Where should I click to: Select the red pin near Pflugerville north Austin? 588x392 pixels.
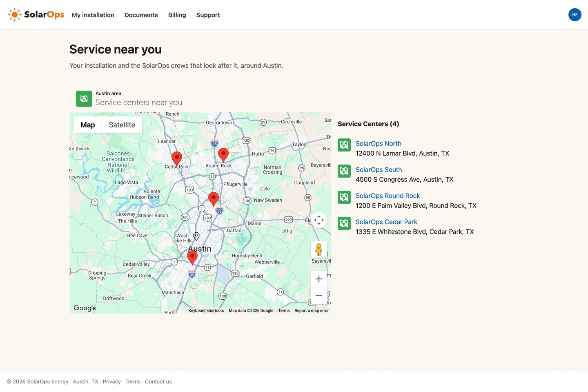[214, 199]
